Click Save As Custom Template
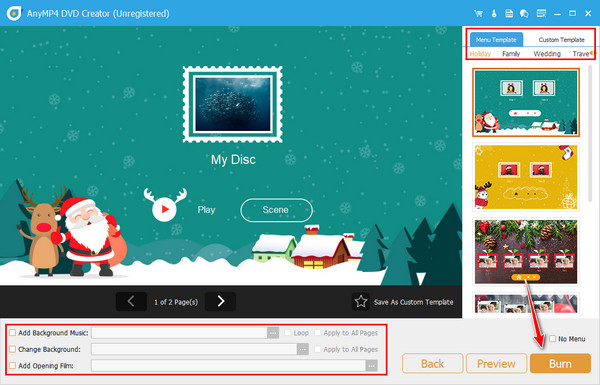Image resolution: width=600 pixels, height=385 pixels. (413, 302)
